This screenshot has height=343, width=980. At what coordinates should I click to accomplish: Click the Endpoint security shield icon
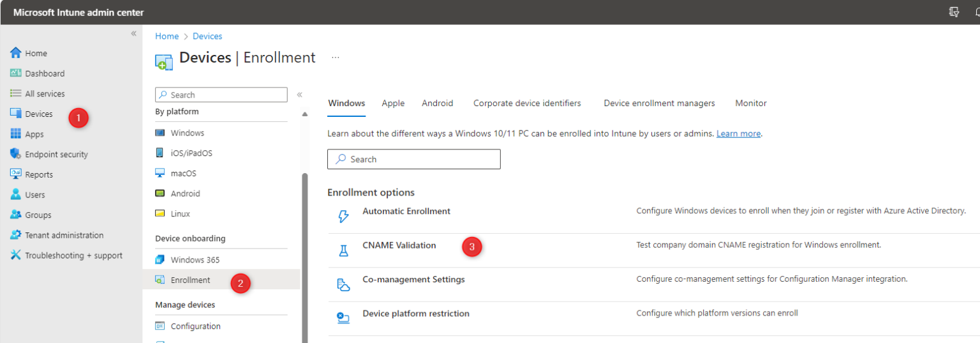coord(16,154)
